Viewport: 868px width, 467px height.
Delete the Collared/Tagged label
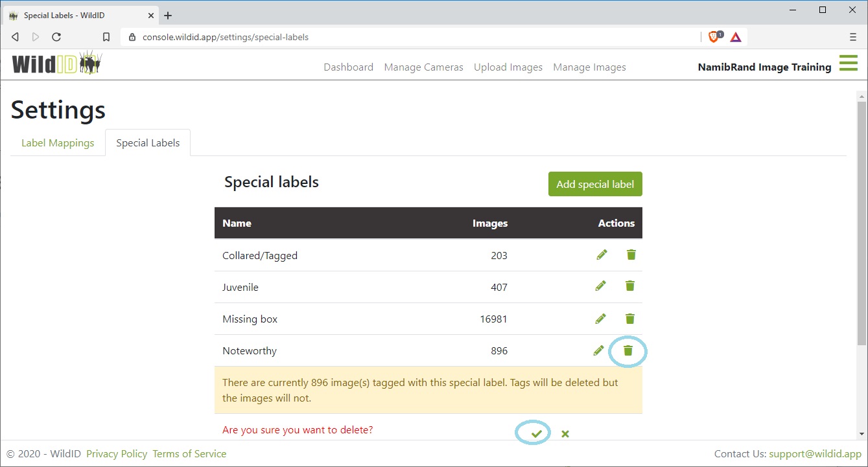tap(631, 255)
